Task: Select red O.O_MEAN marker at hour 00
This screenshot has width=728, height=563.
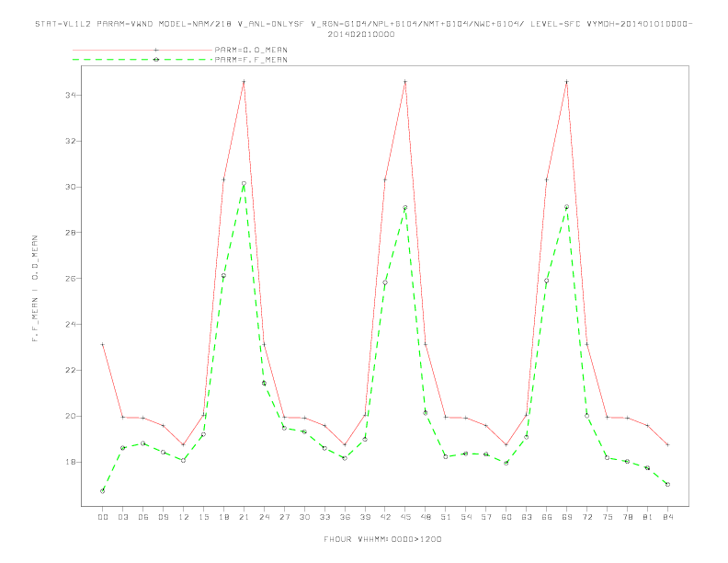Action: point(103,345)
